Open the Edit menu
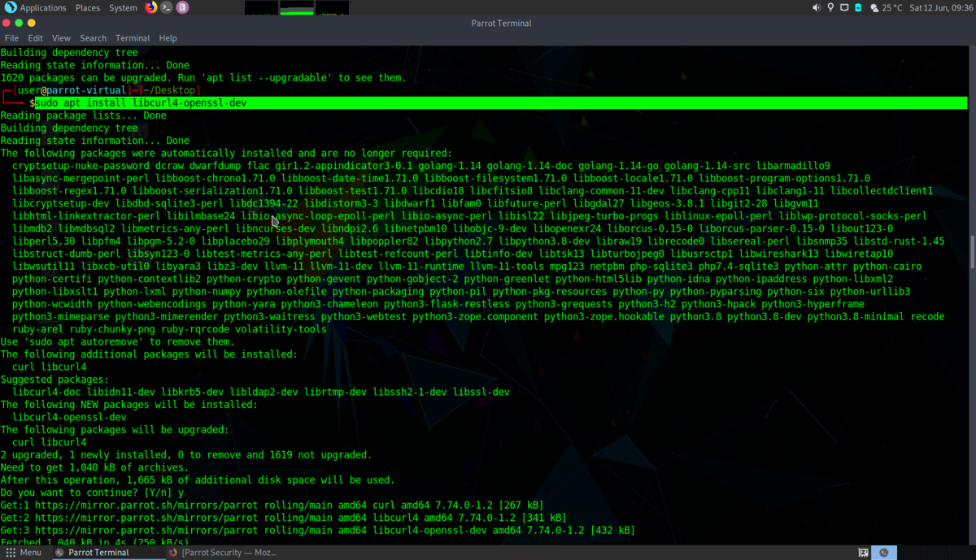Screen dimensions: 976x560 click(x=35, y=38)
